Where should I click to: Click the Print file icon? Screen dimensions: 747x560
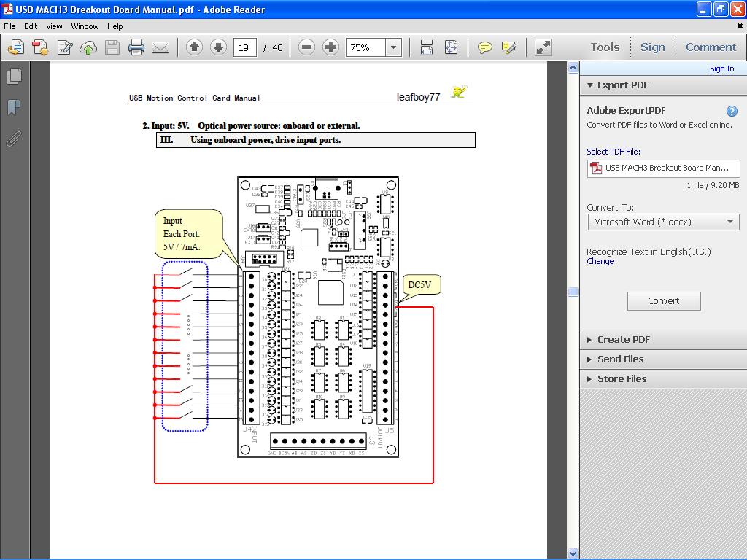pos(136,47)
